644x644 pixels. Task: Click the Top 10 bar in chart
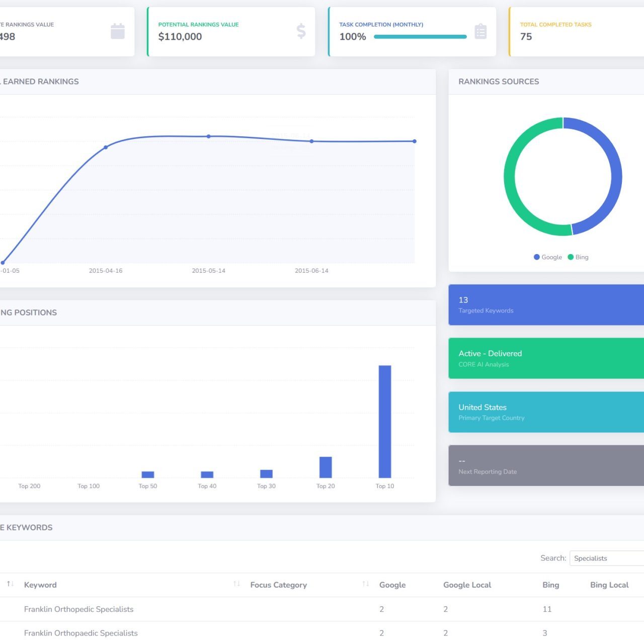(x=385, y=422)
